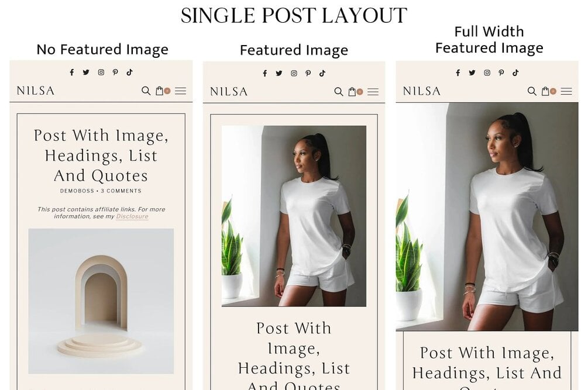Screen dimensions: 588x390
Task: Expand hamburger menu in middle Featured Image layout
Action: pyautogui.click(x=373, y=92)
